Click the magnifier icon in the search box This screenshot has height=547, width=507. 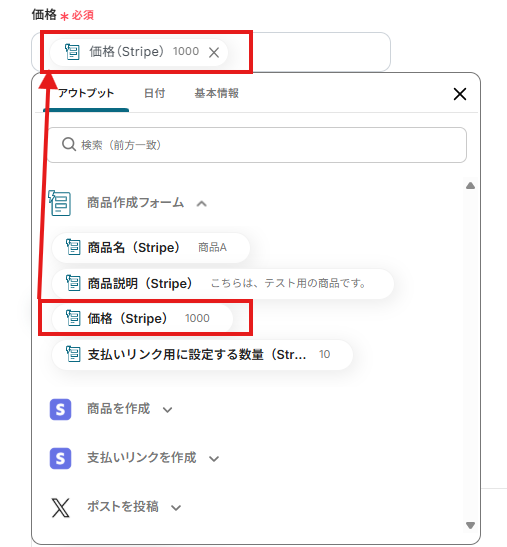[69, 144]
